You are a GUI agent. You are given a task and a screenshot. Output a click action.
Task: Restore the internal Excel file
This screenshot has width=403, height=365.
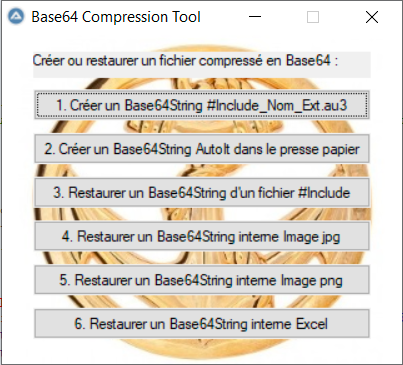(x=202, y=324)
